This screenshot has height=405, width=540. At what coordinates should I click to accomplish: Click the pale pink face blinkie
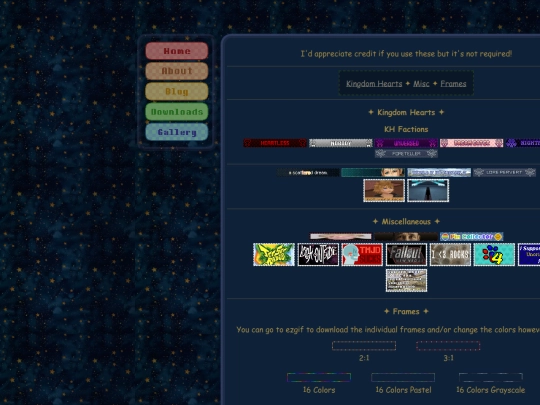(341, 237)
